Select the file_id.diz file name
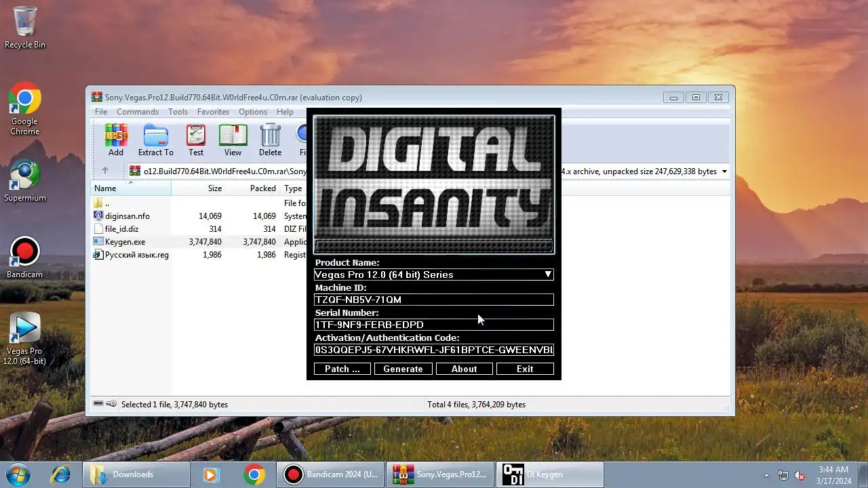Viewport: 868px width, 488px height. (x=122, y=229)
